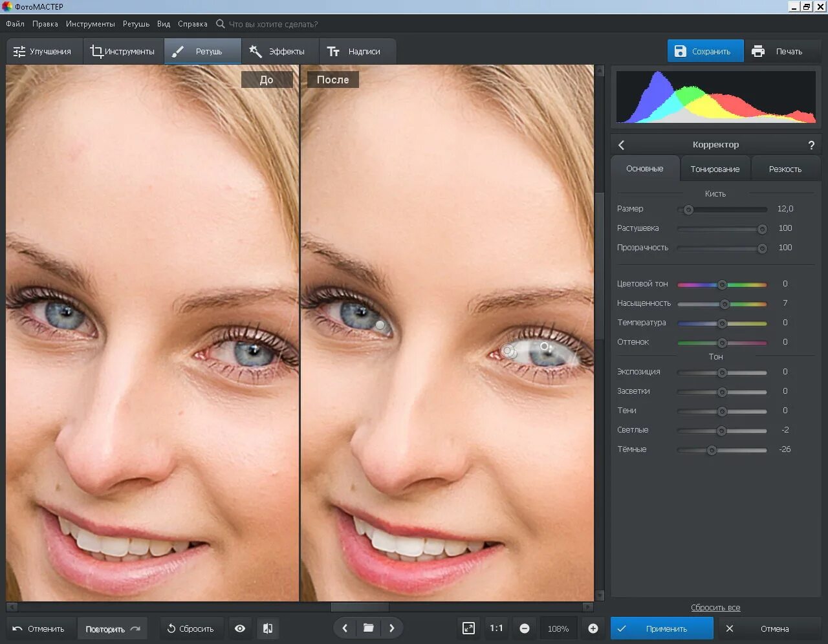
Task: Click the search field Что вы хотите сделать
Action: [273, 24]
